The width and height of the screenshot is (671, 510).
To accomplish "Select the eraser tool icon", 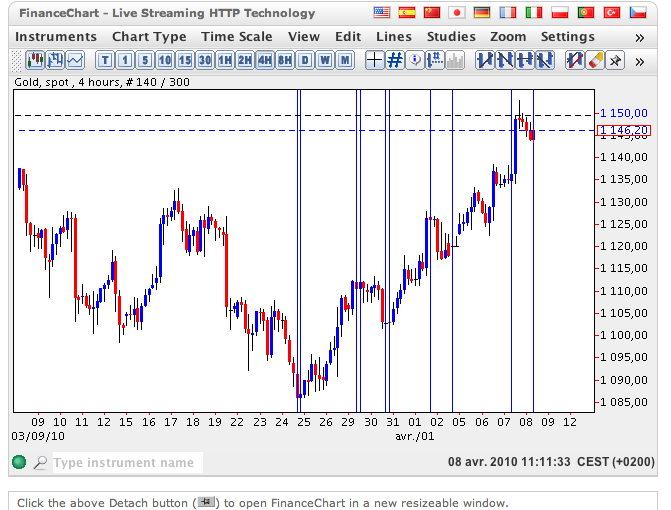I will pyautogui.click(x=595, y=60).
